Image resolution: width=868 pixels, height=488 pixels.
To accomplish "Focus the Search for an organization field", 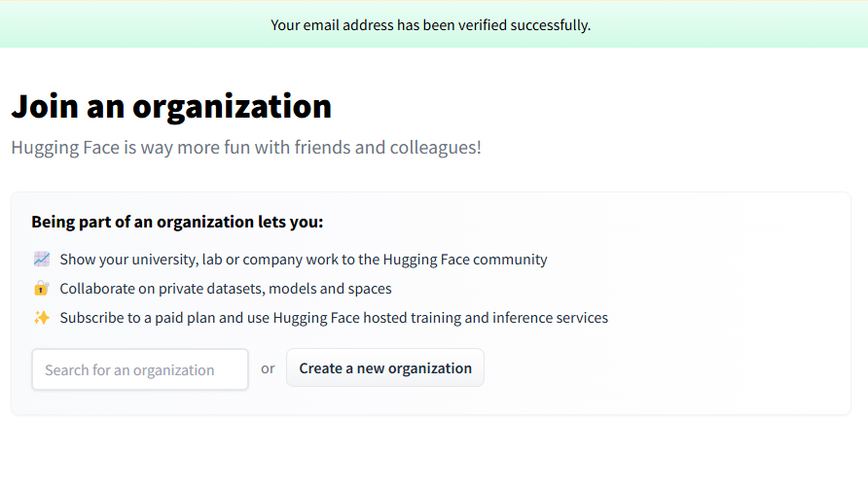I will [140, 369].
